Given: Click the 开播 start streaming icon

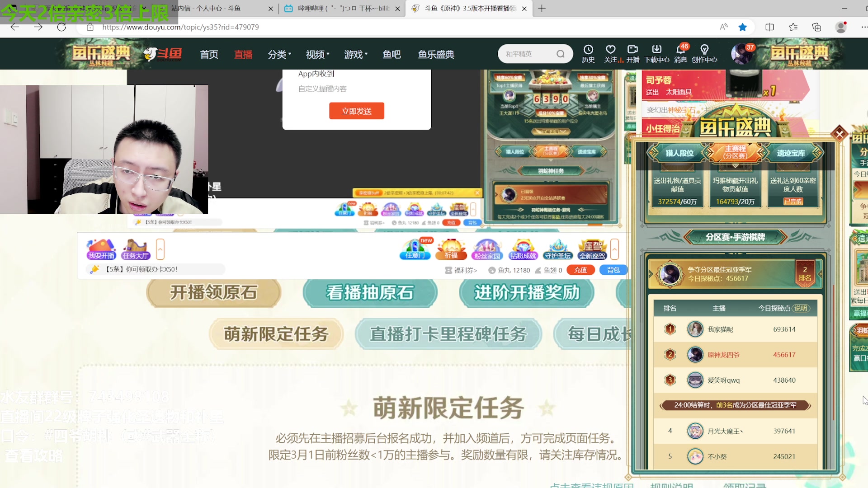Looking at the screenshot, I should (x=633, y=53).
